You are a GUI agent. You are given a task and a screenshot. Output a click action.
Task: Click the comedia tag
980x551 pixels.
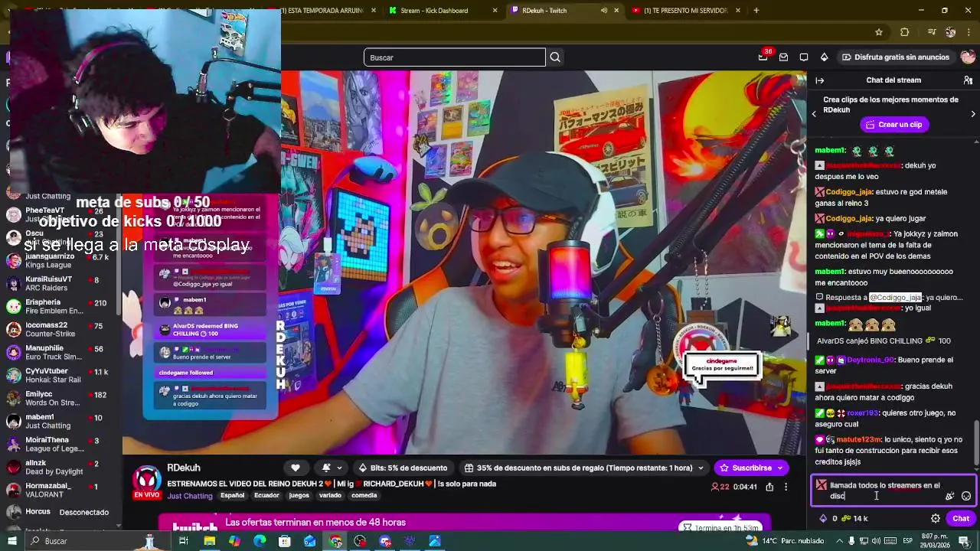[364, 495]
